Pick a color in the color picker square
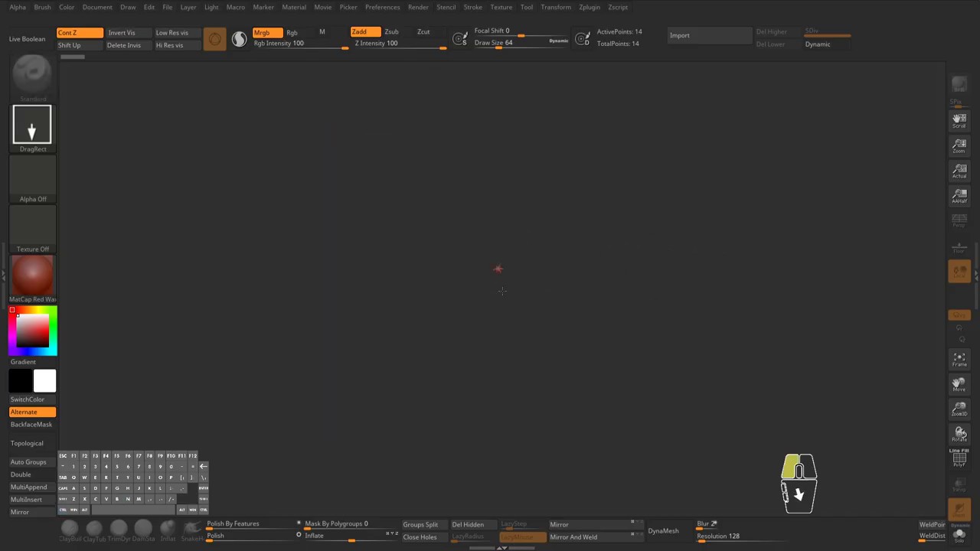Screen dimensions: 980x551 point(33,331)
